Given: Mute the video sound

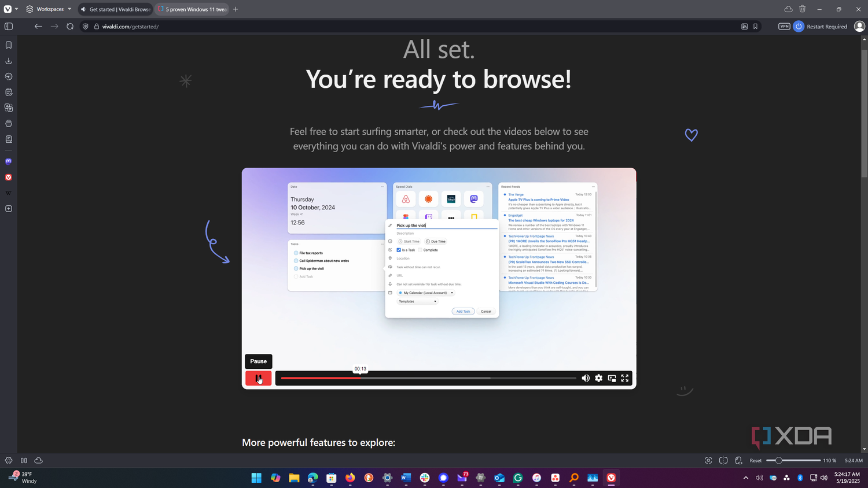Looking at the screenshot, I should tap(586, 378).
